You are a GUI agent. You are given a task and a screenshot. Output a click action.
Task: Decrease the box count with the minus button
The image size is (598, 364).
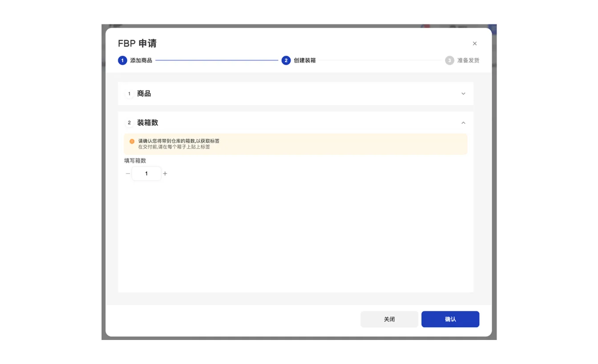[128, 174]
